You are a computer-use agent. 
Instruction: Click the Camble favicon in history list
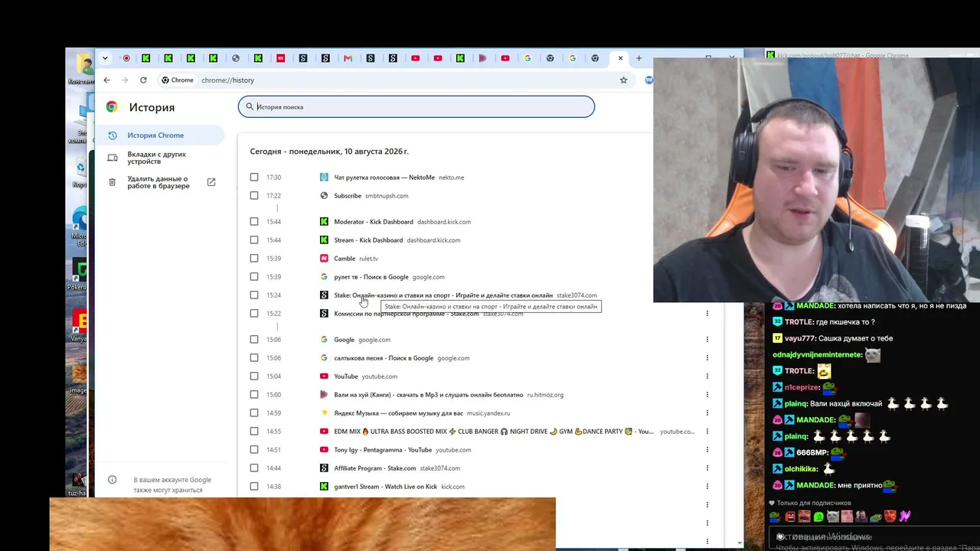[324, 259]
